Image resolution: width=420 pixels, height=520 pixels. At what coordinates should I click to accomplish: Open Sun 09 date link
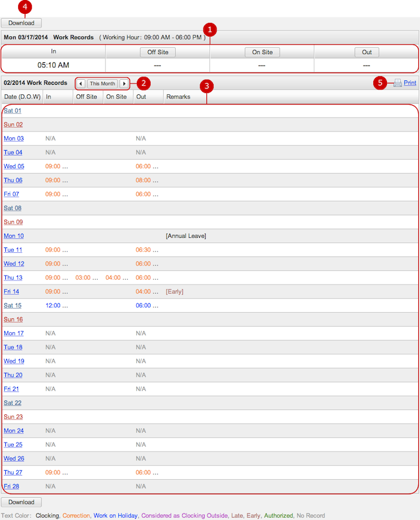pyautogui.click(x=13, y=222)
